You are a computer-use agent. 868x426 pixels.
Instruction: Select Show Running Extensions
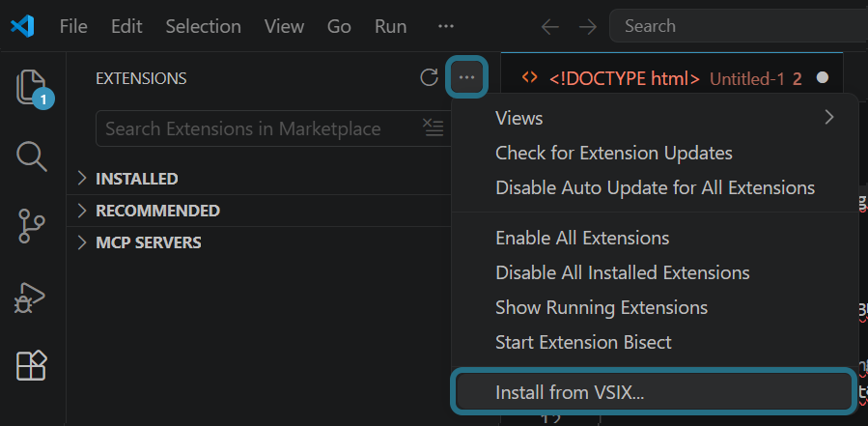[655, 307]
